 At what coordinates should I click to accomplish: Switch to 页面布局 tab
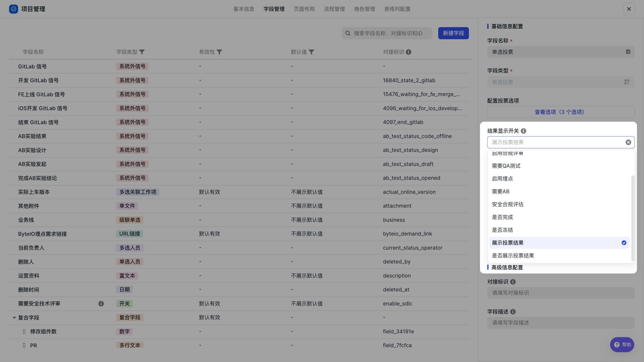tap(304, 9)
